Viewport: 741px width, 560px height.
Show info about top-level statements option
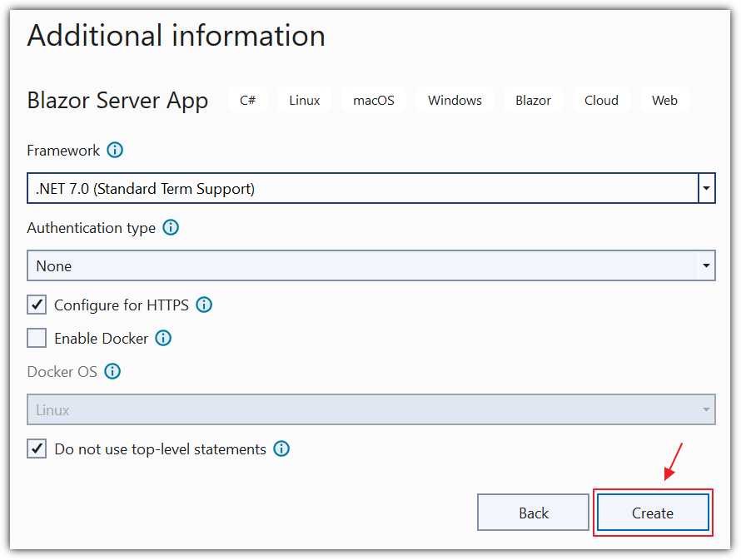click(x=281, y=448)
